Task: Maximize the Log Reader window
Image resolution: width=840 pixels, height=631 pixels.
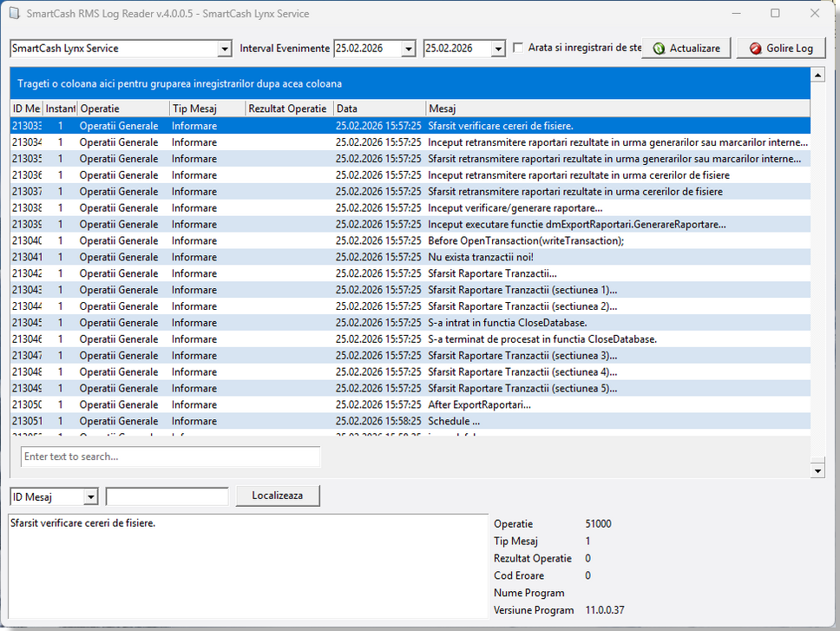Action: pyautogui.click(x=775, y=13)
